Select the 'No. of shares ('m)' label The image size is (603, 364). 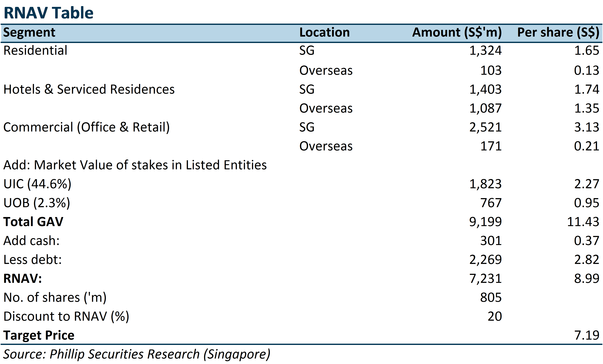pos(55,298)
